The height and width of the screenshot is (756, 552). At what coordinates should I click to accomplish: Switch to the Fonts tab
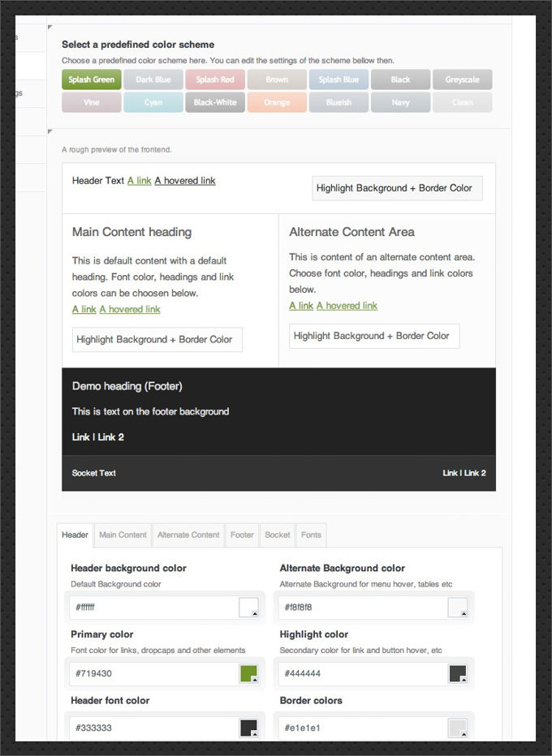[311, 535]
